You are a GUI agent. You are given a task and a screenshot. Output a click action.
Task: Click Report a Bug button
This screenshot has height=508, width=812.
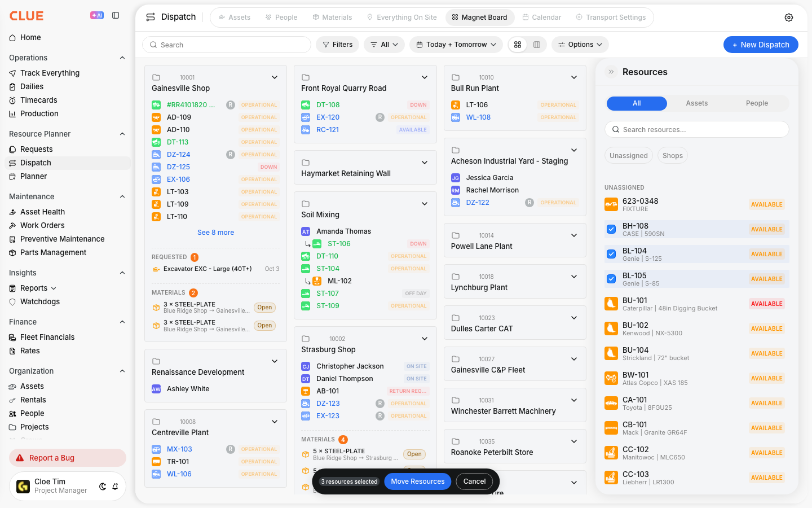point(68,458)
